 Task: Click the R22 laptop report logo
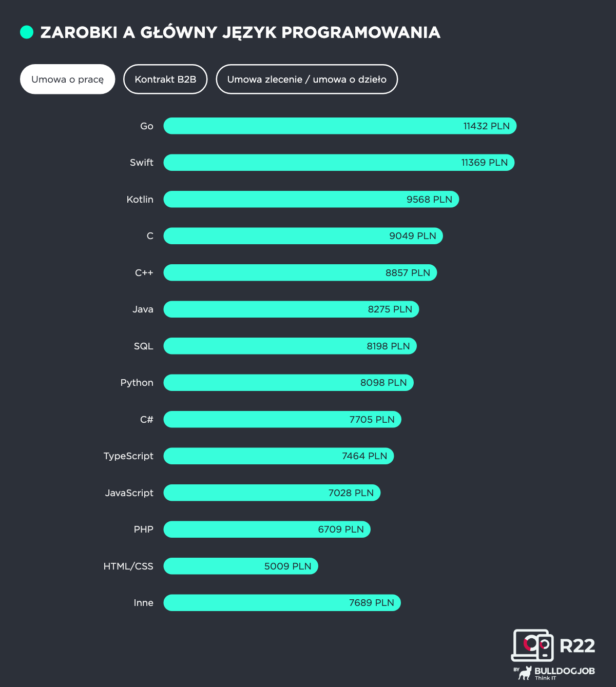533,645
